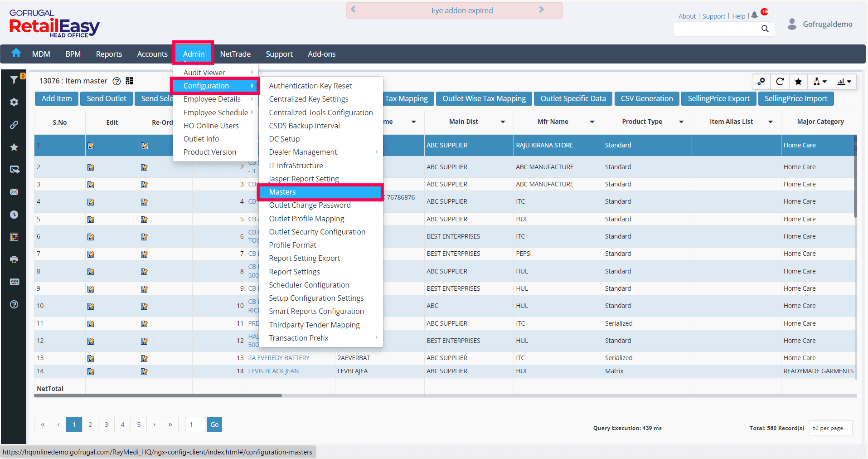Open the Product Type column filter dropdown
868x459 pixels.
pos(681,122)
